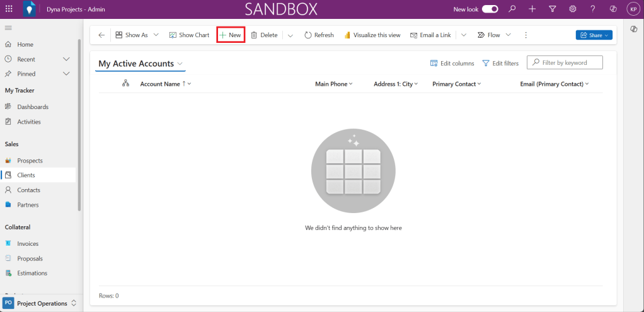Viewport: 644px width, 312px height.
Task: Toggle the New look switch
Action: pos(490,9)
